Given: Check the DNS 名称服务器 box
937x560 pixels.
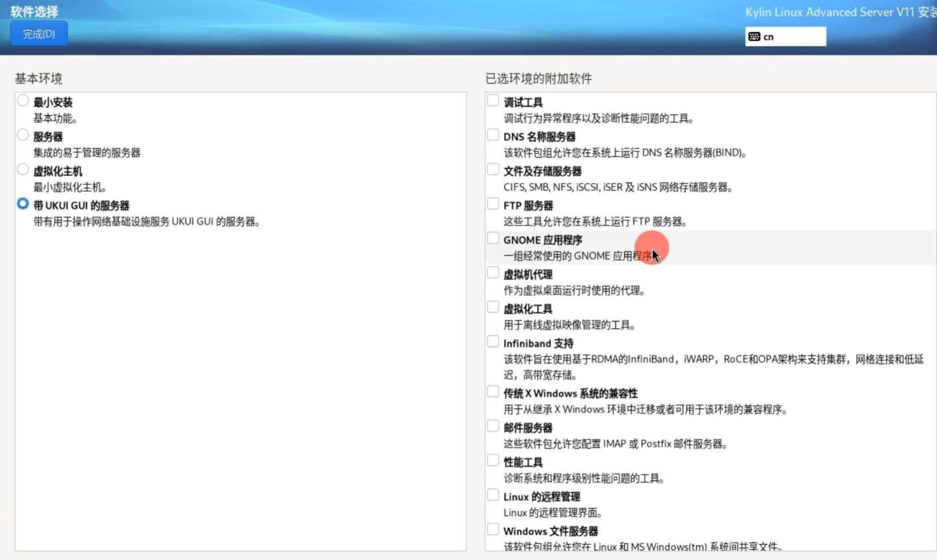Looking at the screenshot, I should [x=493, y=135].
